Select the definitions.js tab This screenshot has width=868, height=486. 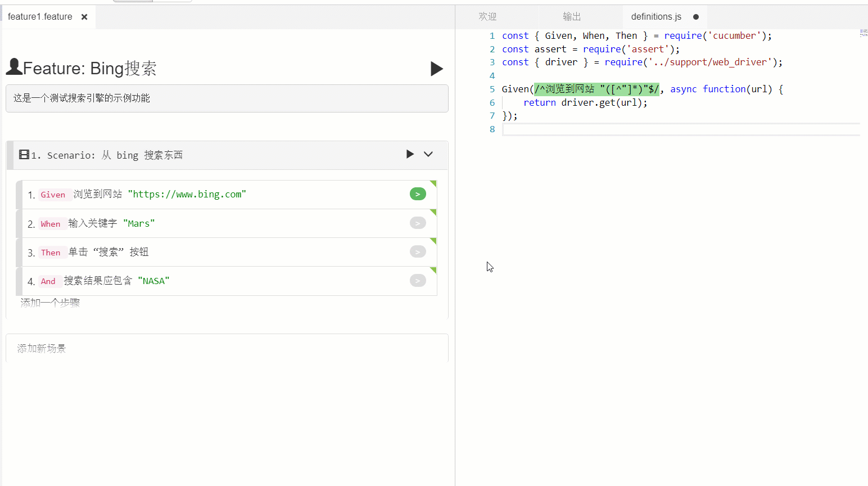click(x=656, y=17)
